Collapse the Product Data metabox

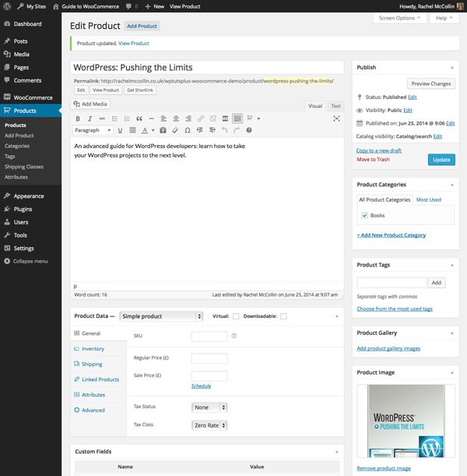(x=336, y=316)
